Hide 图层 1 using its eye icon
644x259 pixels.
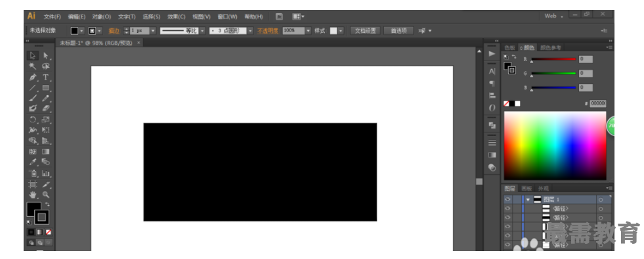[x=507, y=199]
